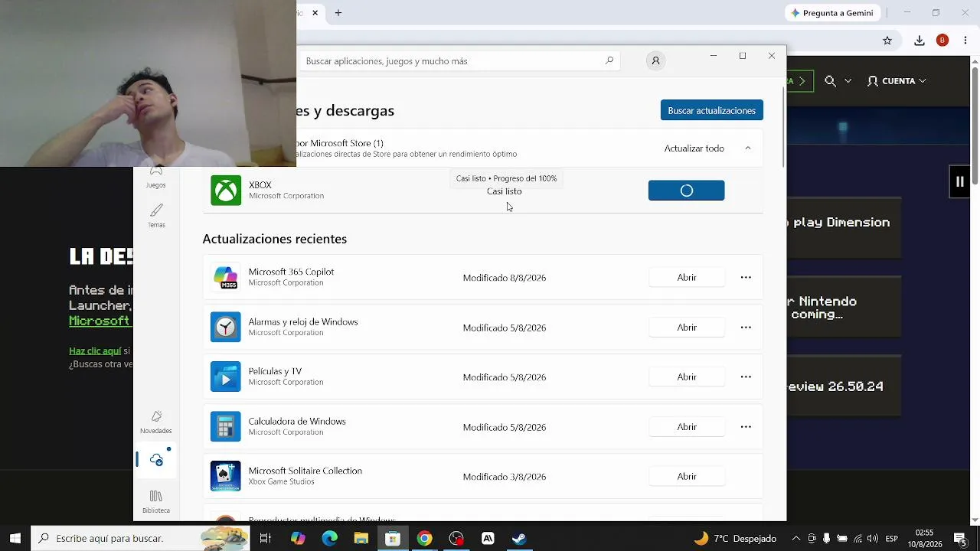Select the 'Microsoft 365 Copilot' app name

[x=291, y=272]
